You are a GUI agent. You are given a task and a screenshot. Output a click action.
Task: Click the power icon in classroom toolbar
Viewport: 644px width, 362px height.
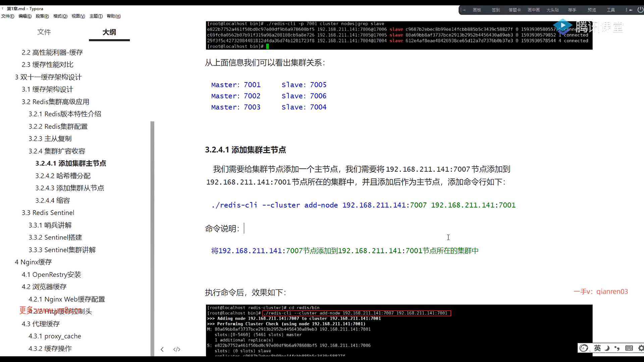click(x=640, y=10)
